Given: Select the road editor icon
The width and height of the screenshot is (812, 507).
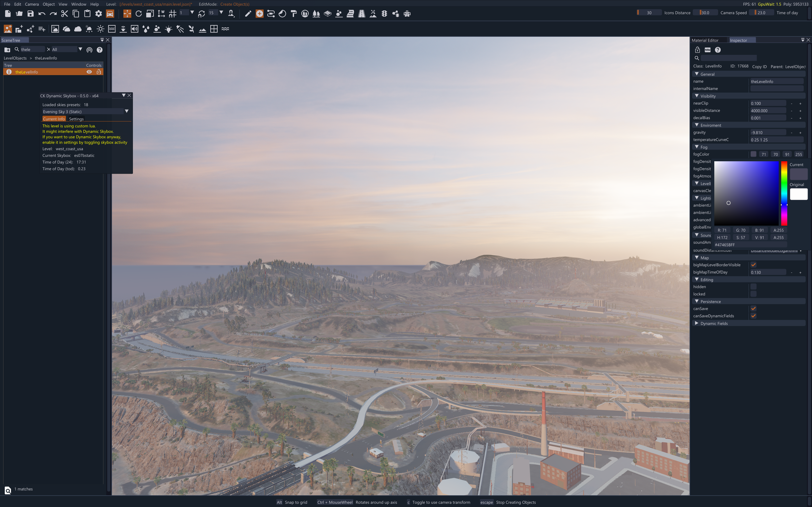Looking at the screenshot, I should (x=361, y=13).
